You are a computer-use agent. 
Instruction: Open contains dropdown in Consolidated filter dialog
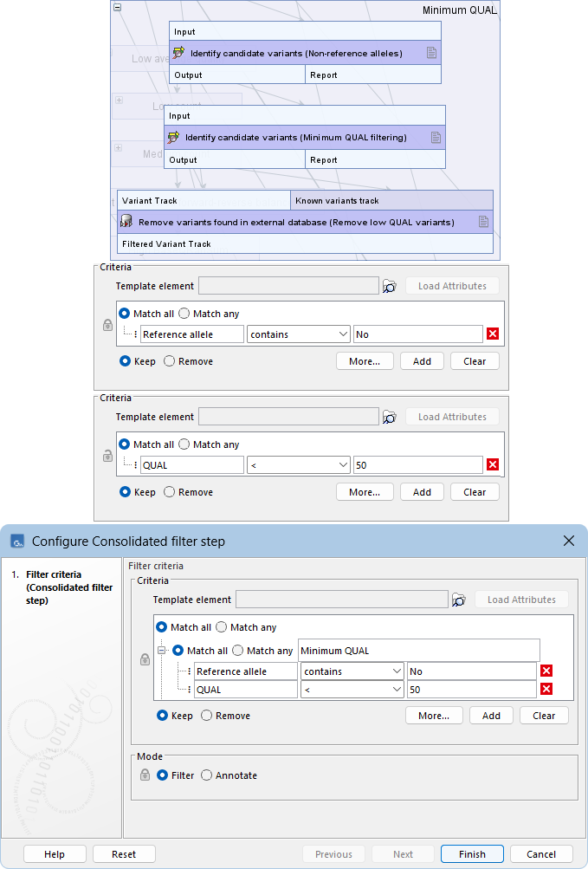352,671
